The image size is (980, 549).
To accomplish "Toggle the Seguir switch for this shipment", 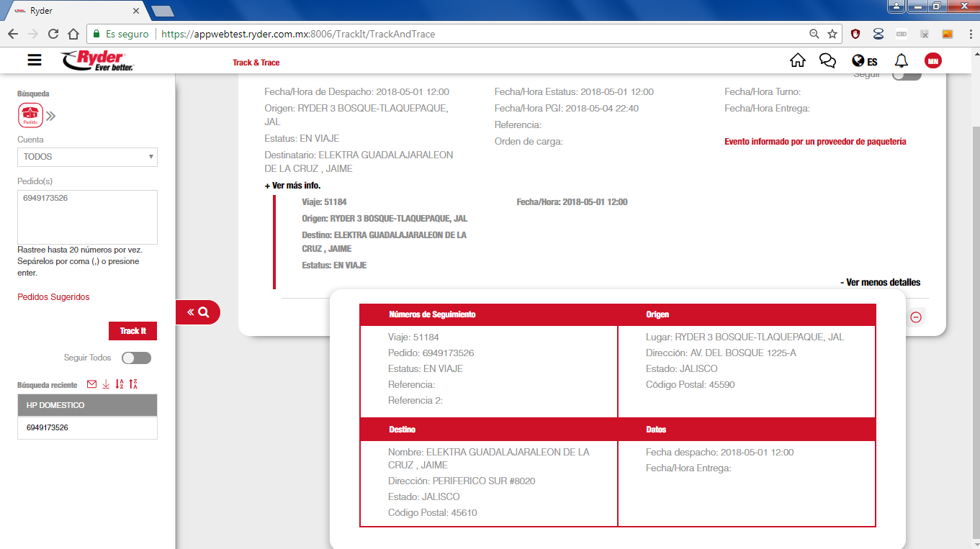I will (906, 75).
